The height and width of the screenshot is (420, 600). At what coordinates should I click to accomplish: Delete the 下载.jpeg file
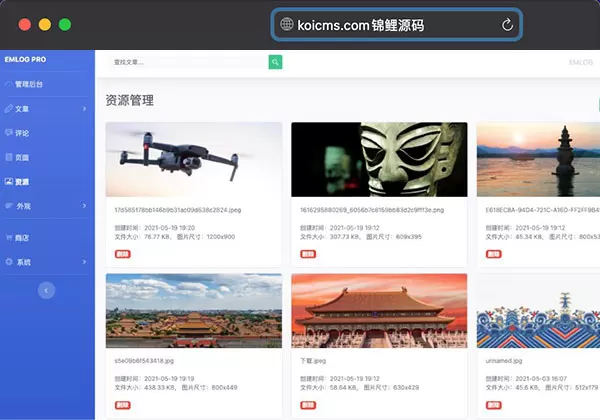point(308,405)
